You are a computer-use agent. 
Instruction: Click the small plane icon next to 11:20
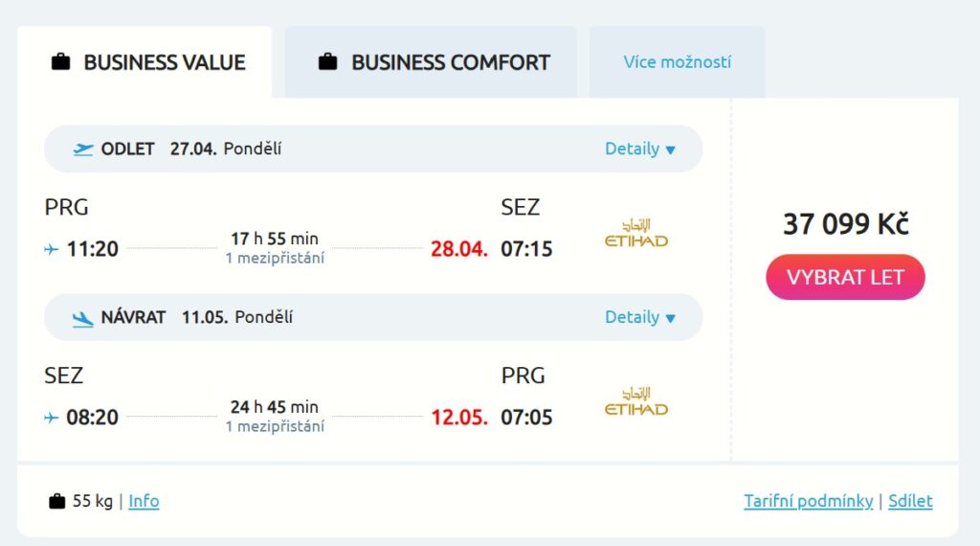coord(52,250)
